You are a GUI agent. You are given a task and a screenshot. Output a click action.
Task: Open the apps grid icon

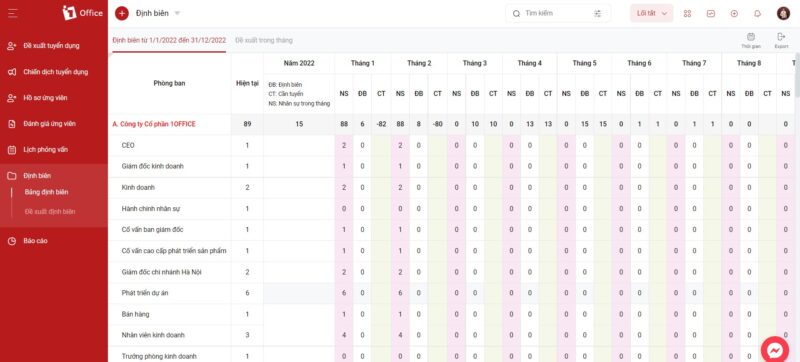pos(687,14)
